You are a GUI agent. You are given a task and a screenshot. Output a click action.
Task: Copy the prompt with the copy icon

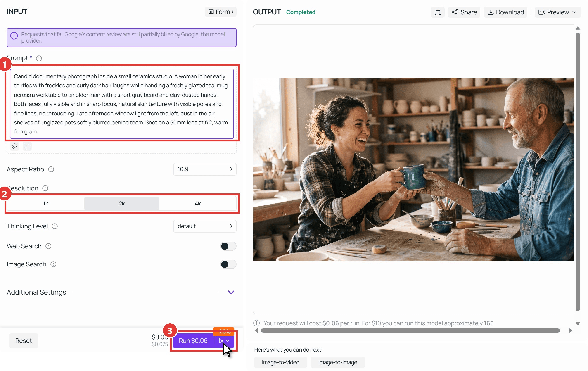click(27, 146)
